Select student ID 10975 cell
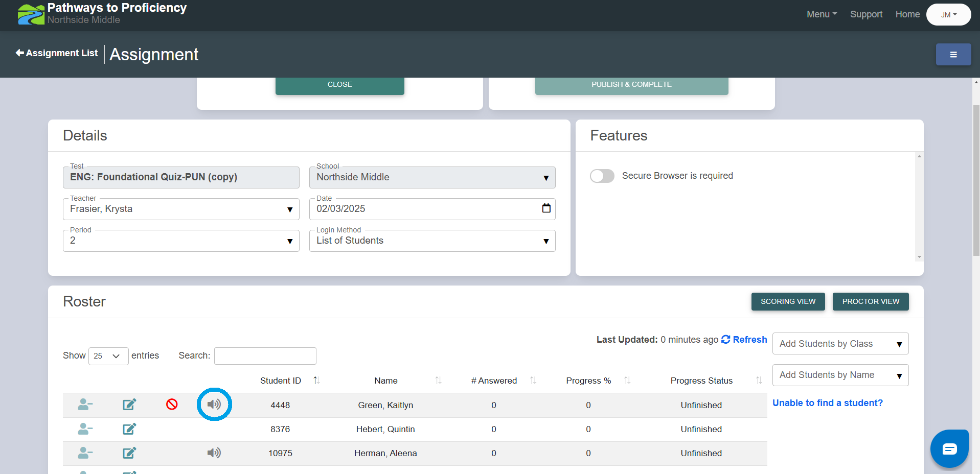The height and width of the screenshot is (474, 980). pos(280,453)
